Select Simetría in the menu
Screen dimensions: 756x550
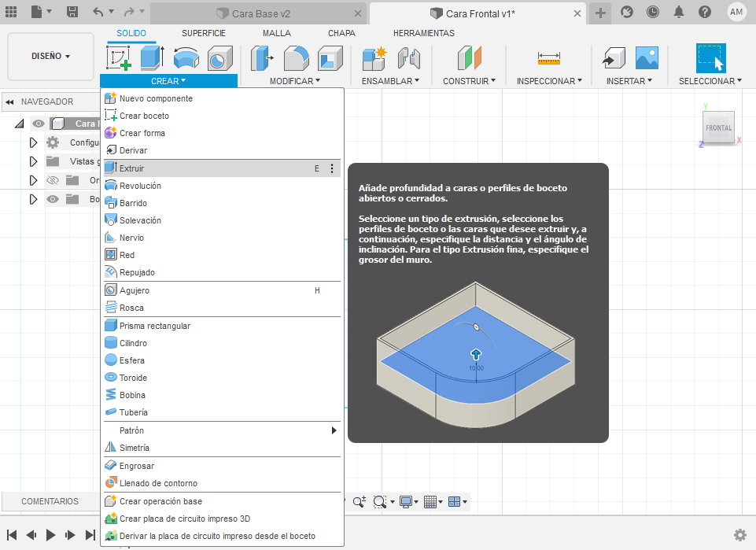(x=223, y=448)
